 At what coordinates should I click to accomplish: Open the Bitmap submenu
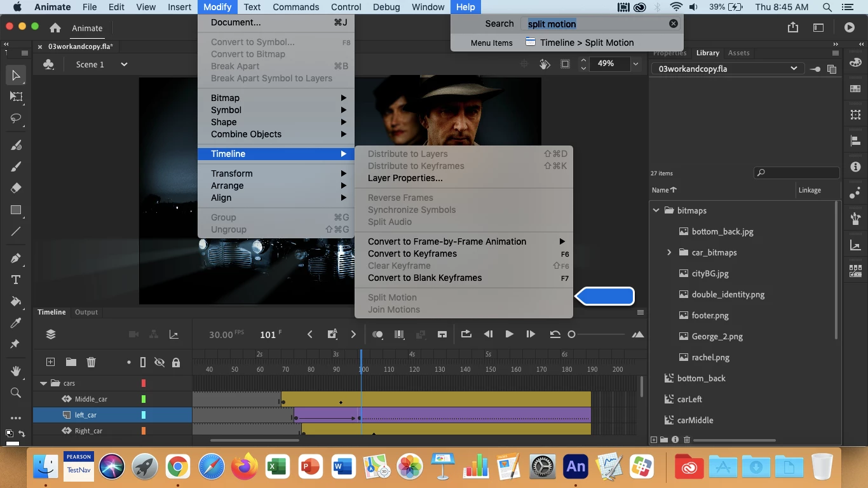(276, 98)
